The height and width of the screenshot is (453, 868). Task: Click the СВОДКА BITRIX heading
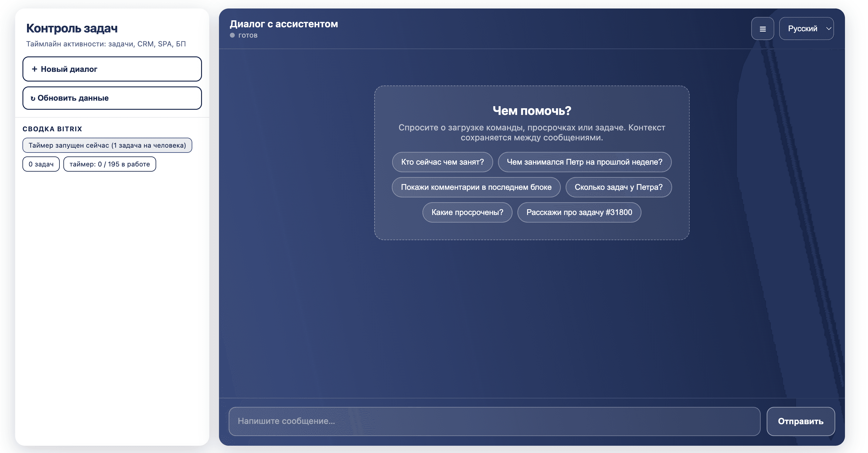coord(52,129)
